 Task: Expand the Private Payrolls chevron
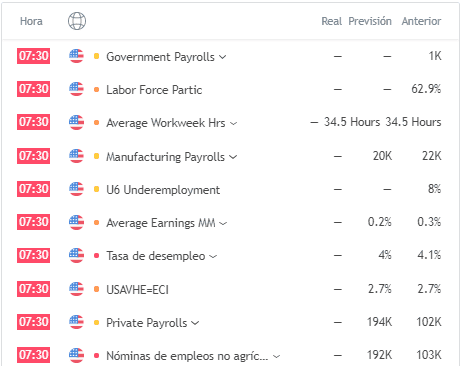tap(195, 323)
